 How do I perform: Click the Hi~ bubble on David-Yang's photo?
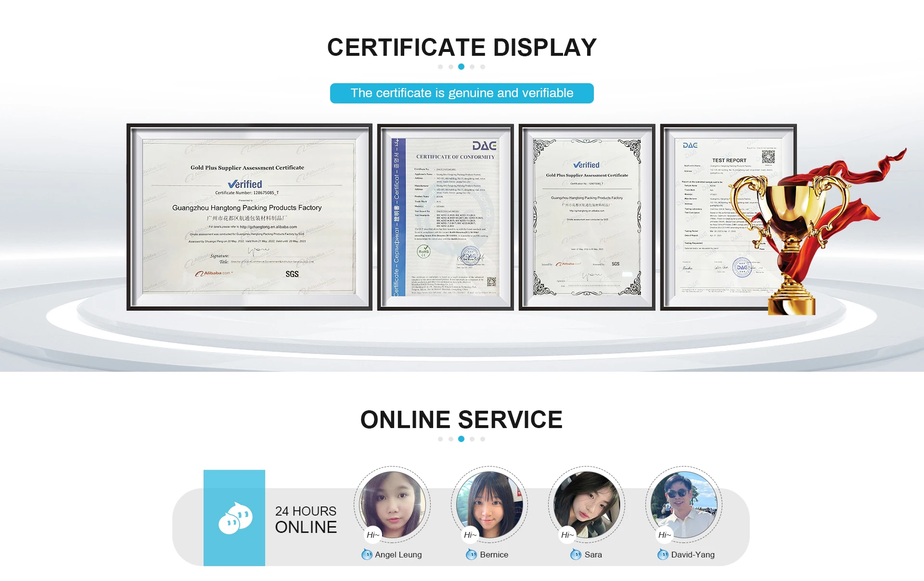pyautogui.click(x=664, y=535)
